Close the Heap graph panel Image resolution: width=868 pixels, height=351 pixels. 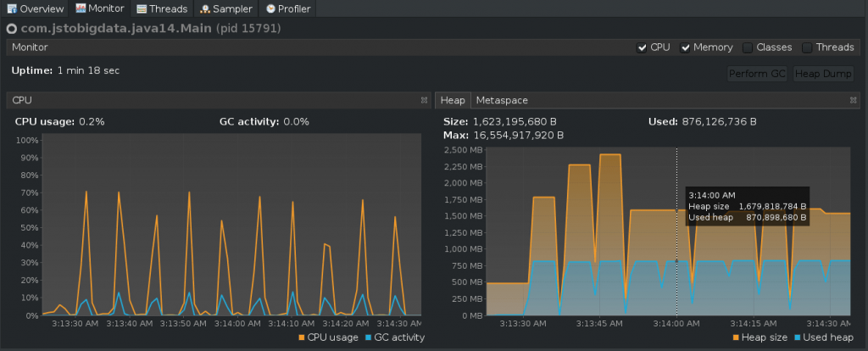853,100
